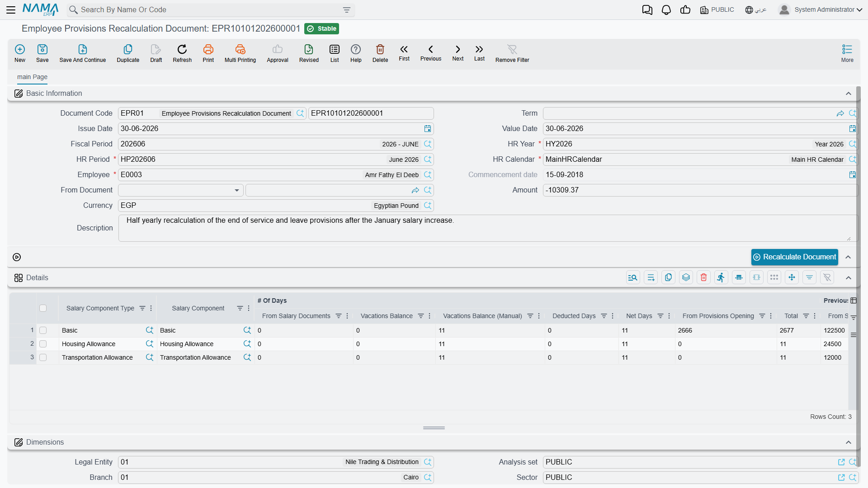868x488 pixels.
Task: Switch language to Arabic
Action: click(x=756, y=10)
